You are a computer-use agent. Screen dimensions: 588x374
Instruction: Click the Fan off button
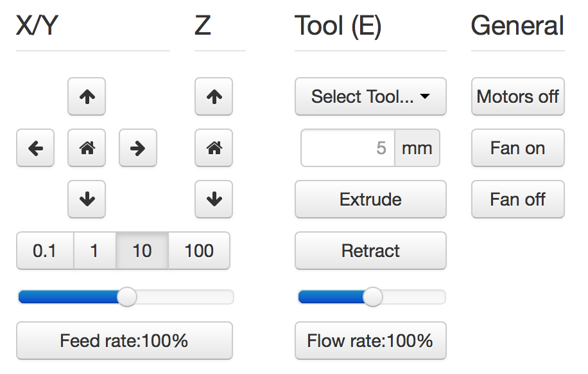518,199
